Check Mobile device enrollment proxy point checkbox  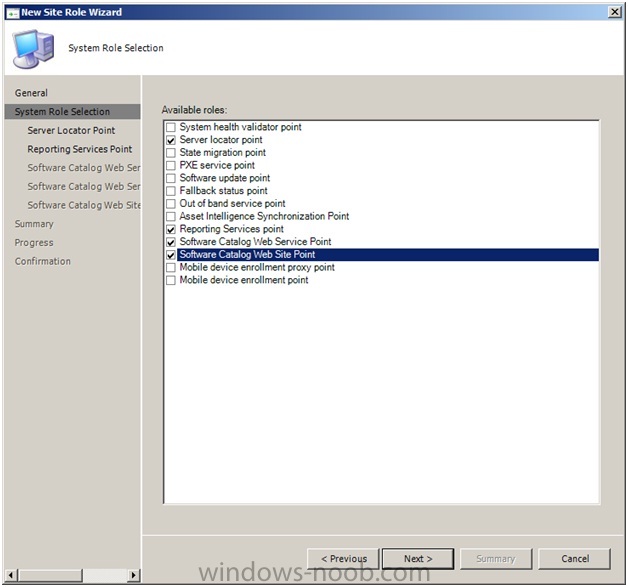click(x=171, y=267)
